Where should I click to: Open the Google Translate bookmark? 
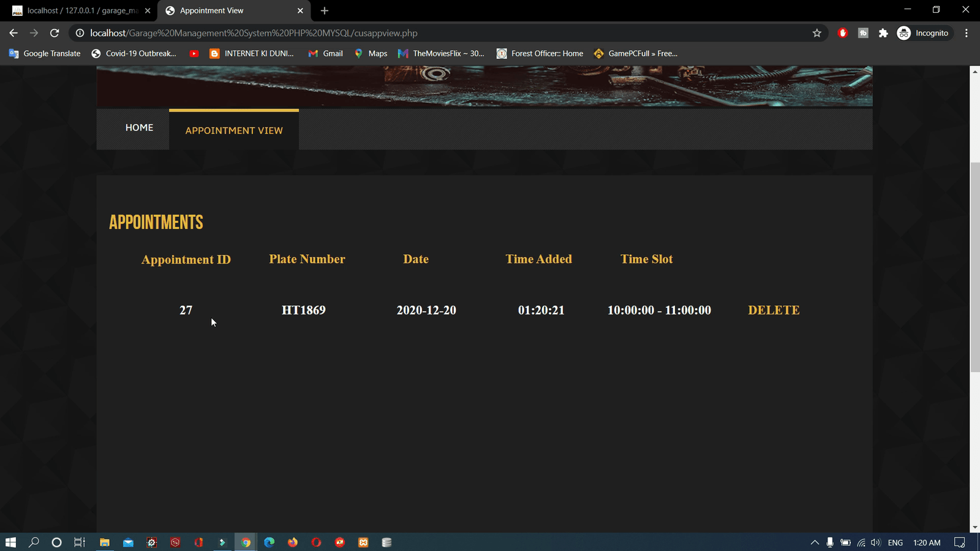(x=45, y=53)
